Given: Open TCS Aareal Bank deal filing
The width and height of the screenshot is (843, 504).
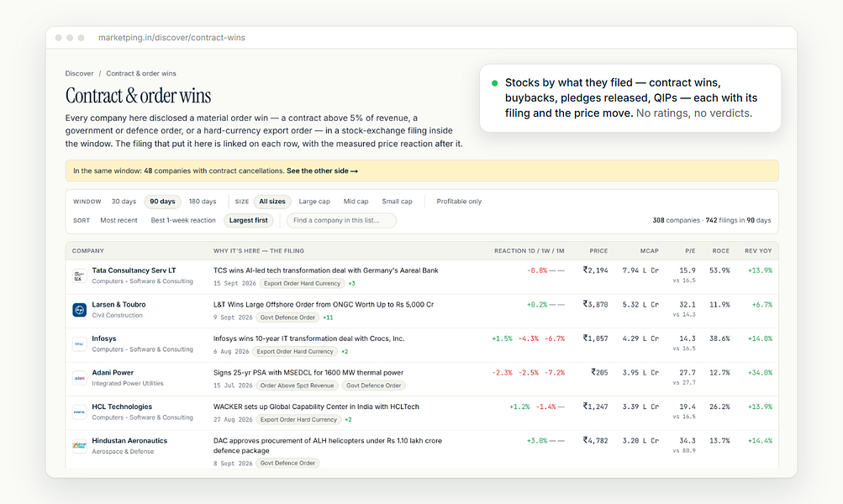Looking at the screenshot, I should pyautogui.click(x=326, y=270).
